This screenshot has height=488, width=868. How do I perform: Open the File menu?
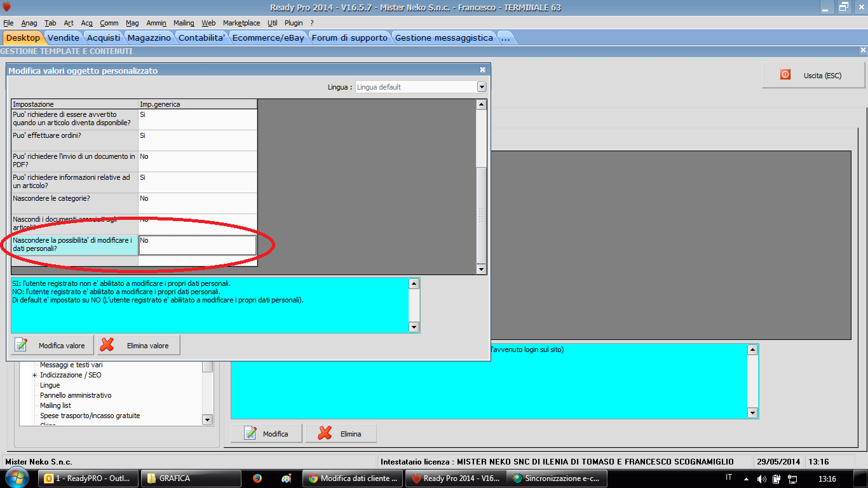tap(8, 23)
